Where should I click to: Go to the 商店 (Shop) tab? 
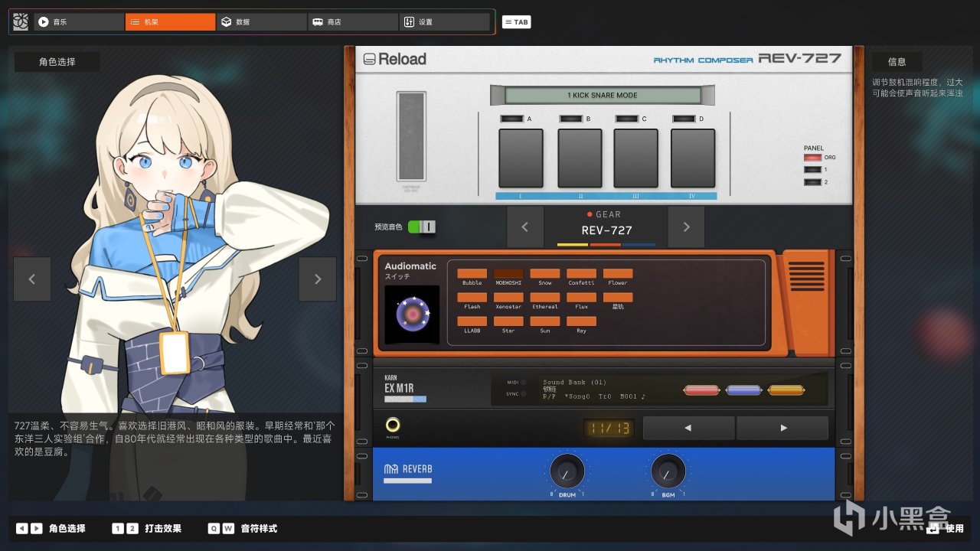click(353, 22)
